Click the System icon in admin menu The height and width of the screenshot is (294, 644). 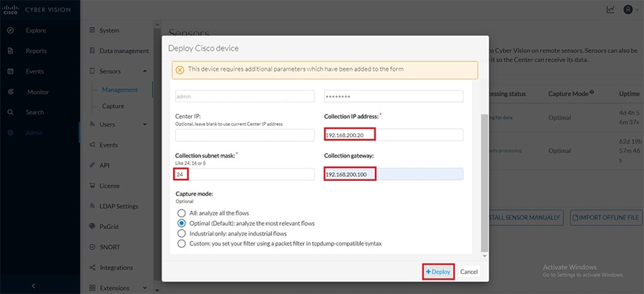pos(92,30)
